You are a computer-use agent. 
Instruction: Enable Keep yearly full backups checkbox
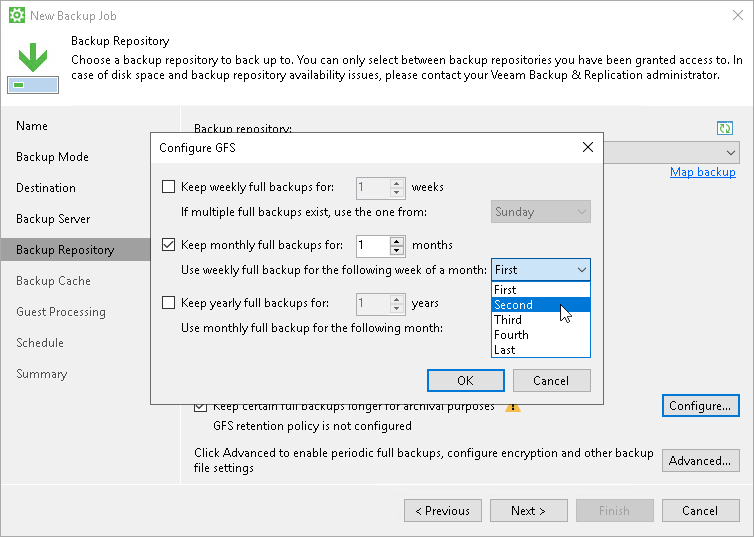point(168,303)
